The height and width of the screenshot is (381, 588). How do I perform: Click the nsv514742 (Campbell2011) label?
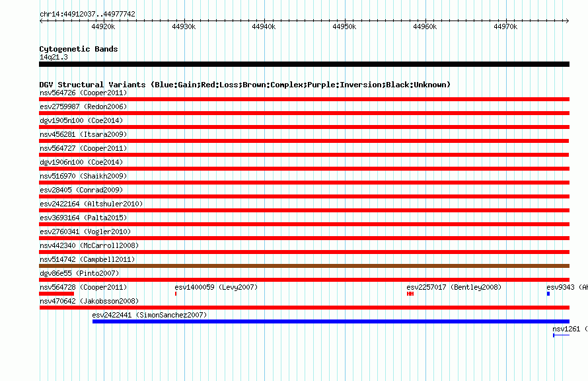click(x=87, y=259)
